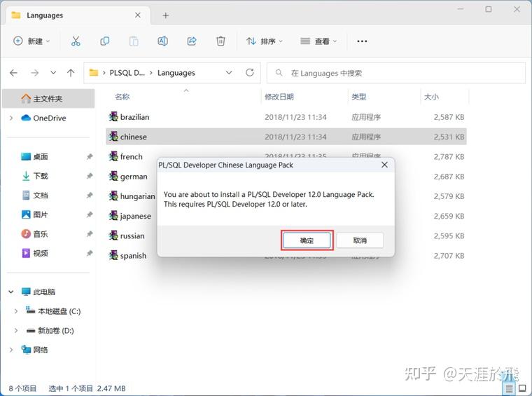Sort by the 修改日期 column header

point(279,97)
